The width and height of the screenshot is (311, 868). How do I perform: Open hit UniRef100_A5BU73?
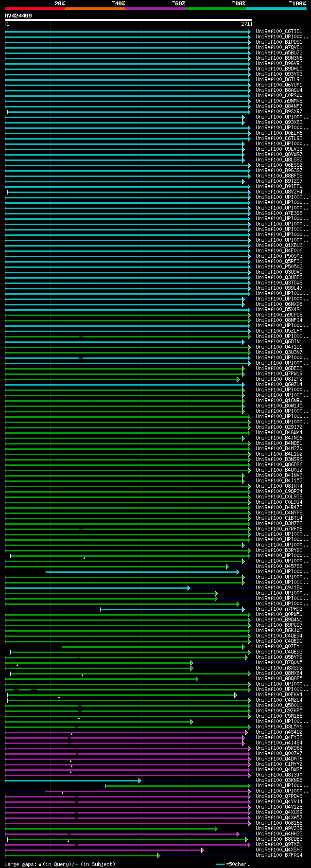pyautogui.click(x=279, y=53)
